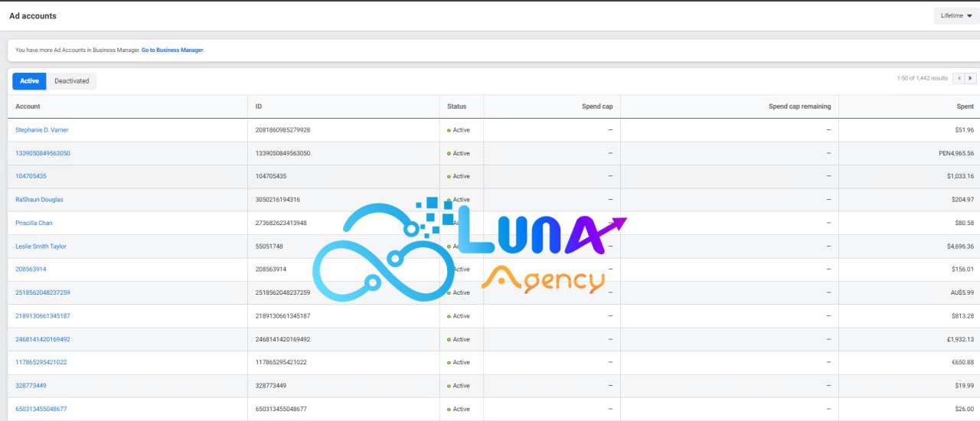Click spent amount $813.28
Image resolution: width=980 pixels, height=421 pixels.
tap(962, 316)
